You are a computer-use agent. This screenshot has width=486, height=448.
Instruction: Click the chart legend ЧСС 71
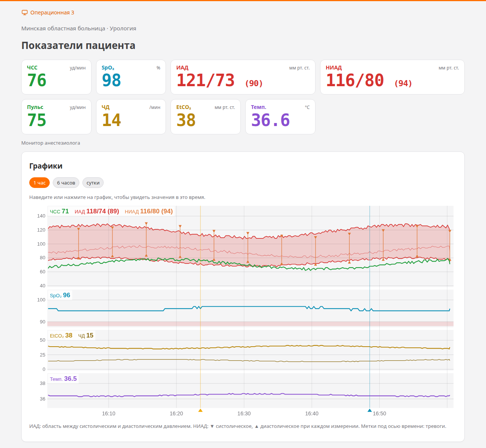coord(59,211)
